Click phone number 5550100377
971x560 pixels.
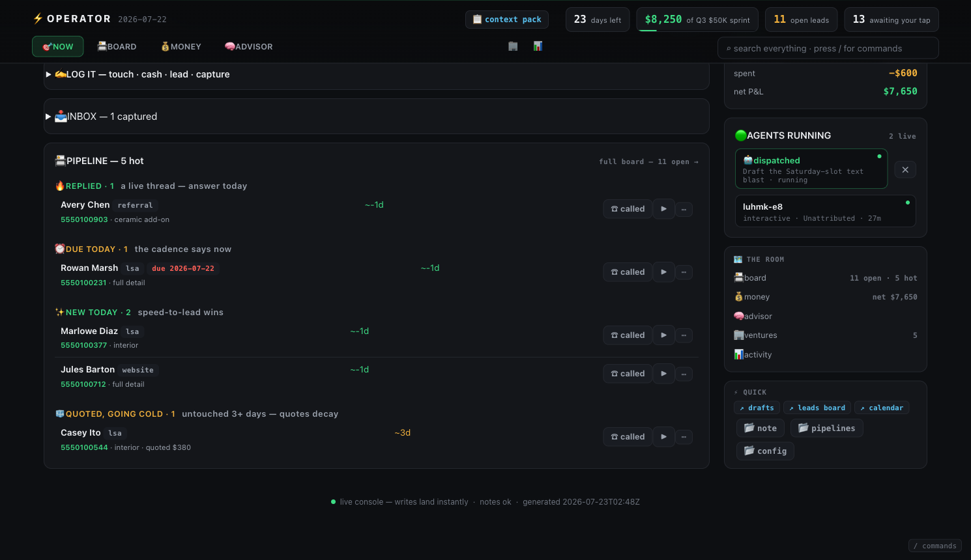tap(83, 345)
